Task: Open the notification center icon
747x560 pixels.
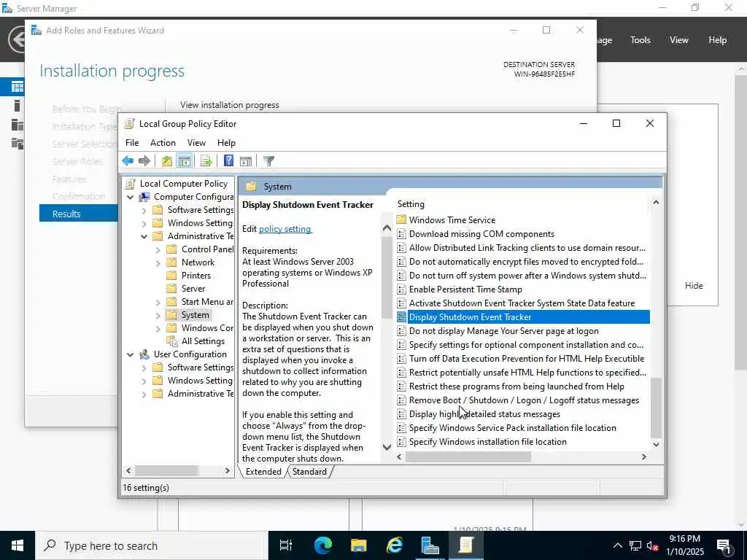Action: coord(724,546)
